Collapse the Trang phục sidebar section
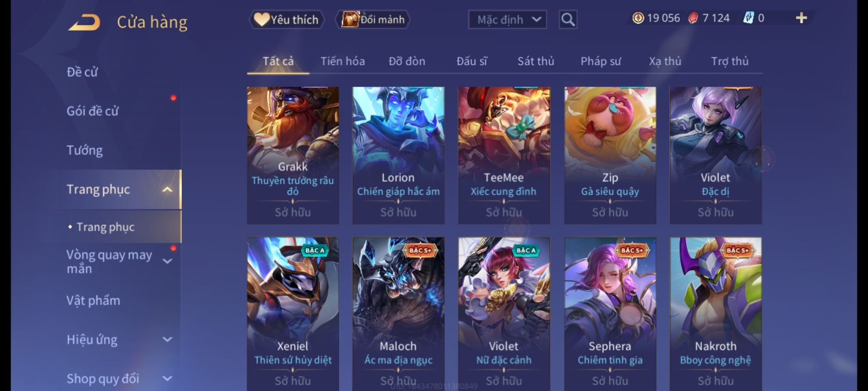This screenshot has height=391, width=868. [x=167, y=189]
